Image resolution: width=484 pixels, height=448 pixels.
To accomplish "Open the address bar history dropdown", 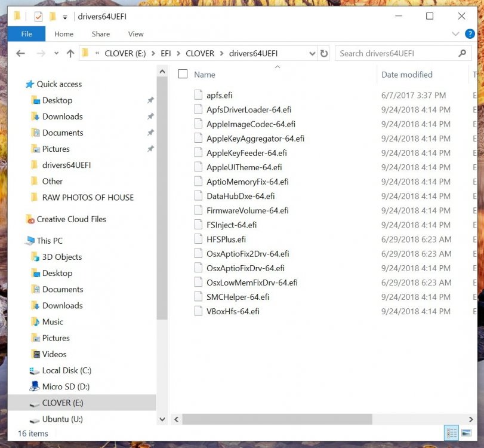I will click(x=312, y=54).
